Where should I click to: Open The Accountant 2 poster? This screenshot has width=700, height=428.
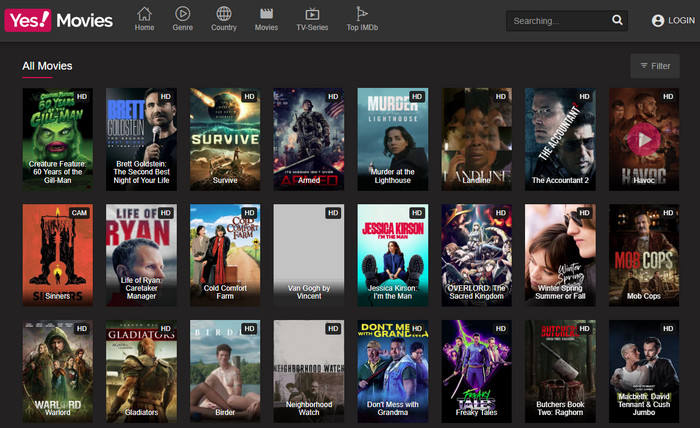point(560,139)
